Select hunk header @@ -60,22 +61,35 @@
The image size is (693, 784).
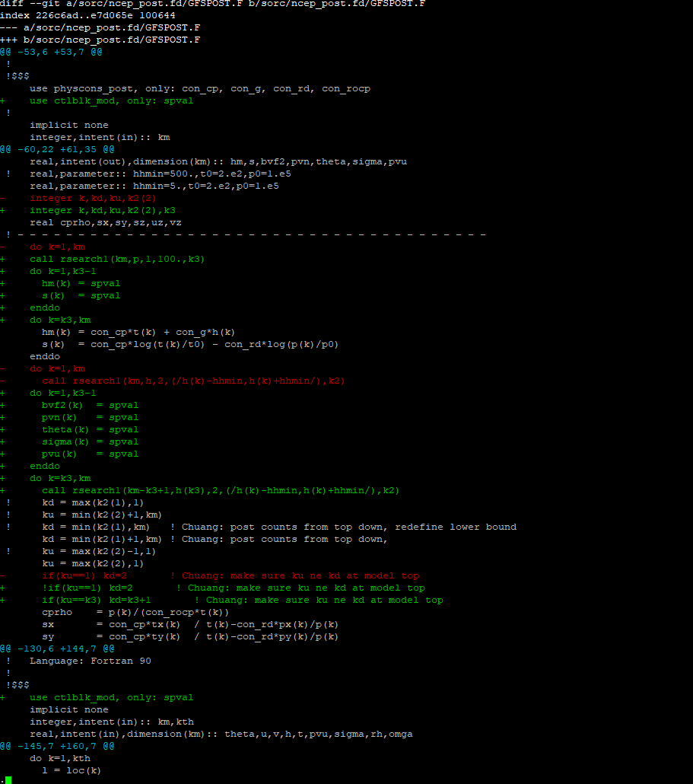pyautogui.click(x=57, y=148)
